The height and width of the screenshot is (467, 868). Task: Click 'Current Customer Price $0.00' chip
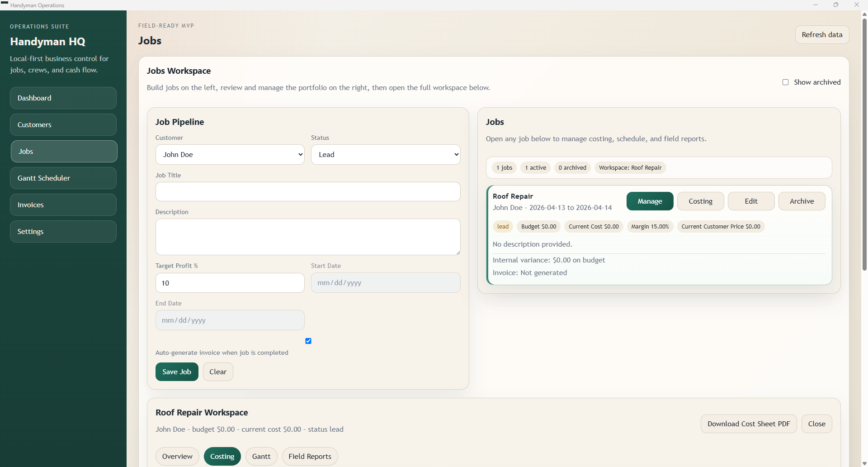(x=721, y=227)
